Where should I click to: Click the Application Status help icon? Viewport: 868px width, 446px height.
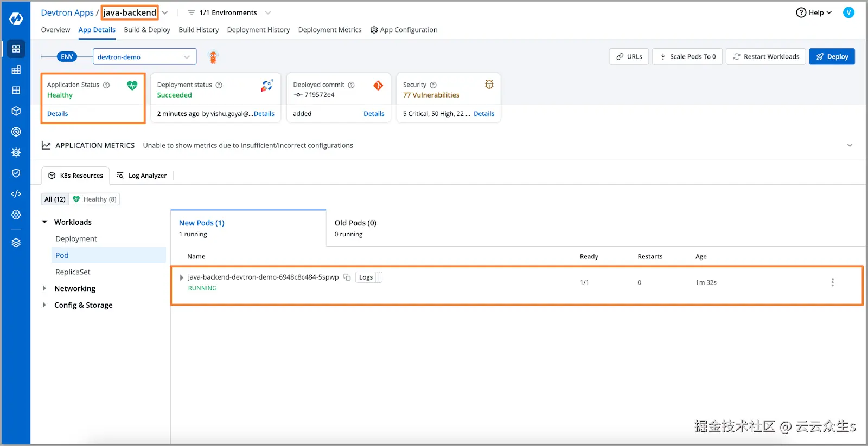coord(106,85)
